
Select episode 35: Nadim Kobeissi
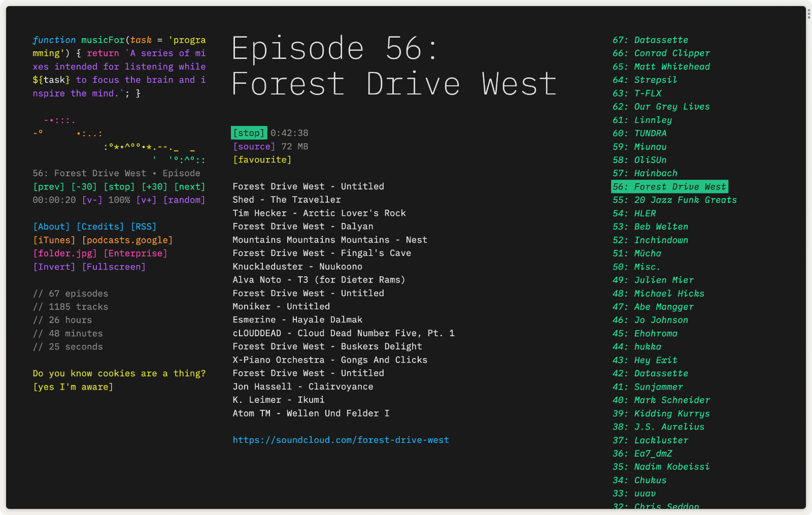point(661,467)
